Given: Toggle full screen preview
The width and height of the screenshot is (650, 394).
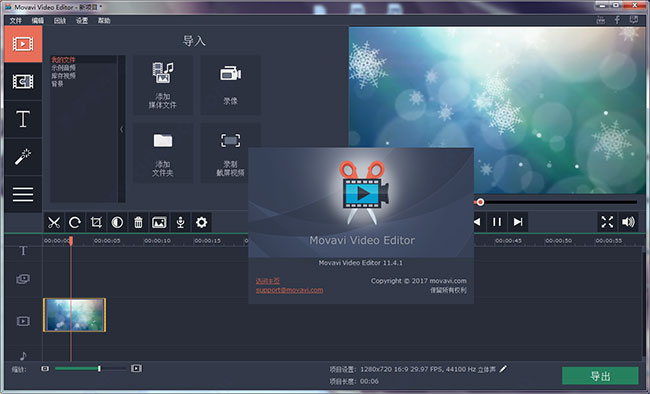Looking at the screenshot, I should [607, 222].
